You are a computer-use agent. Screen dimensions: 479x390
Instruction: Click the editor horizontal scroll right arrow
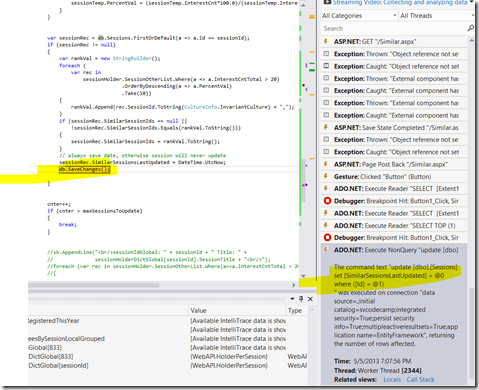[294, 285]
